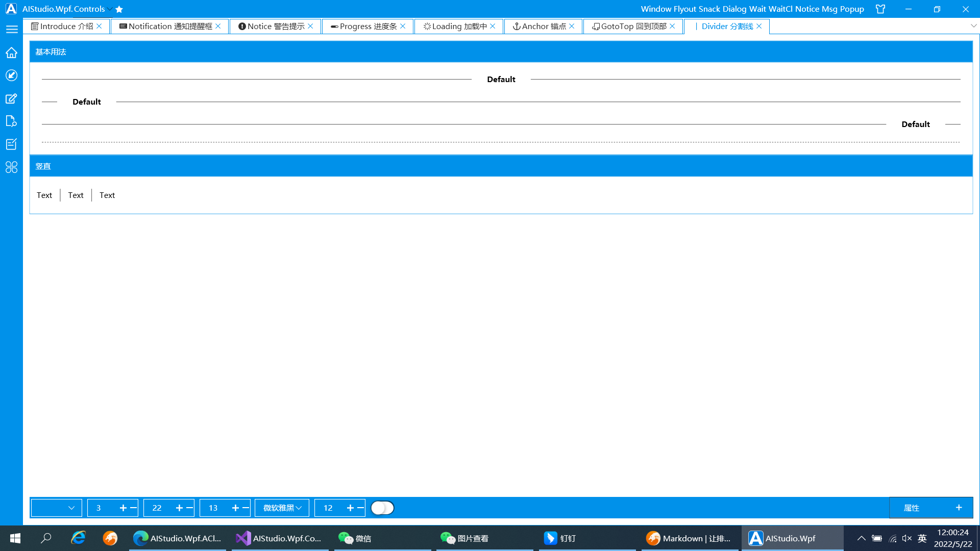This screenshot has width=980, height=551.
Task: Close the Notification tab
Action: 218,26
